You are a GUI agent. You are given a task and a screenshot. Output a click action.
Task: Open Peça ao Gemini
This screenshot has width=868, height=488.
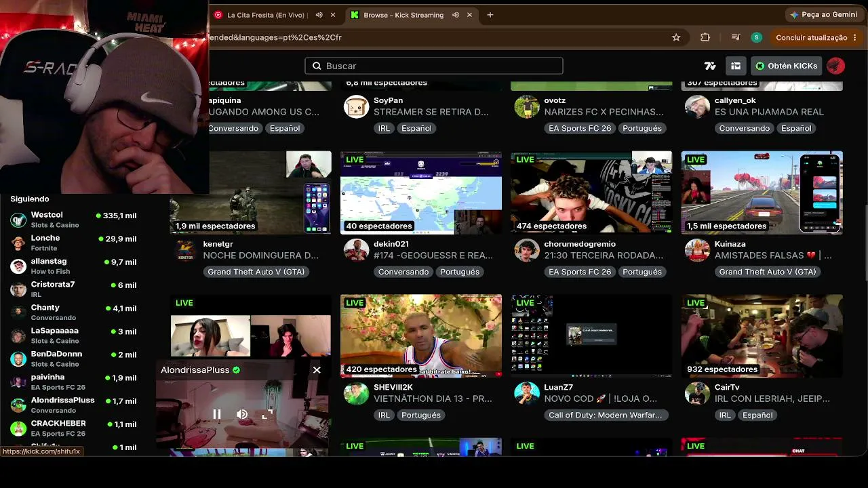(x=823, y=14)
